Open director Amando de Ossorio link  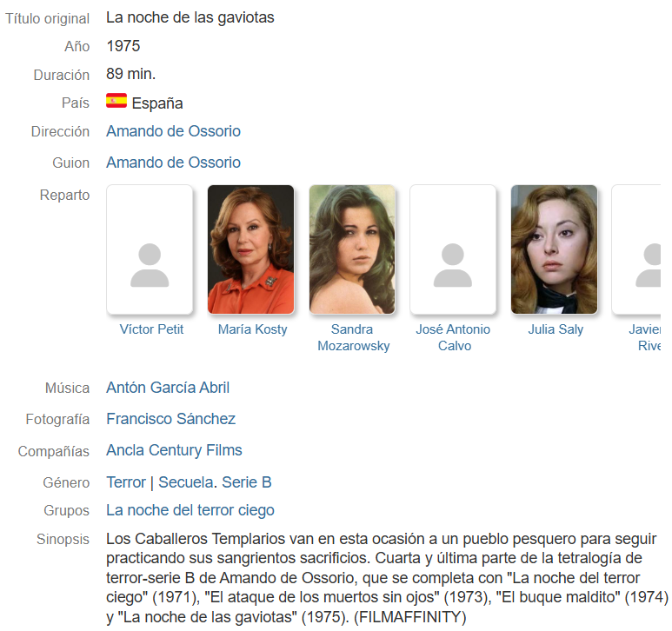(x=174, y=131)
